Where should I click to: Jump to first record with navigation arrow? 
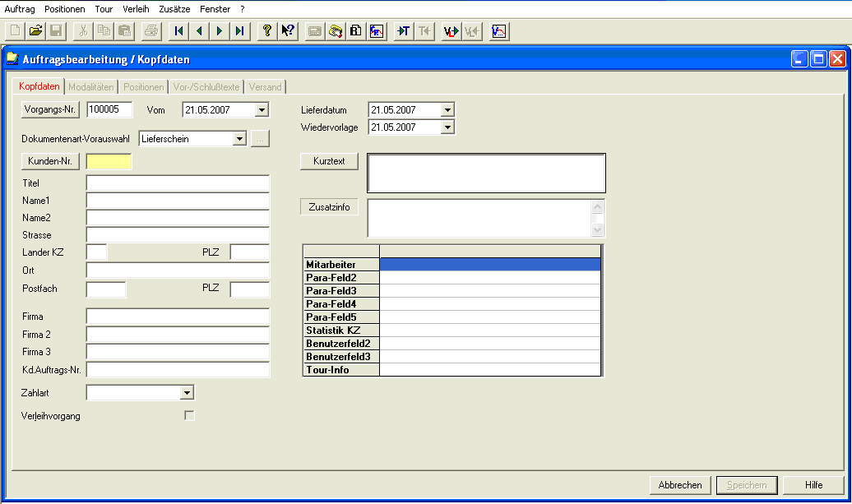[178, 31]
